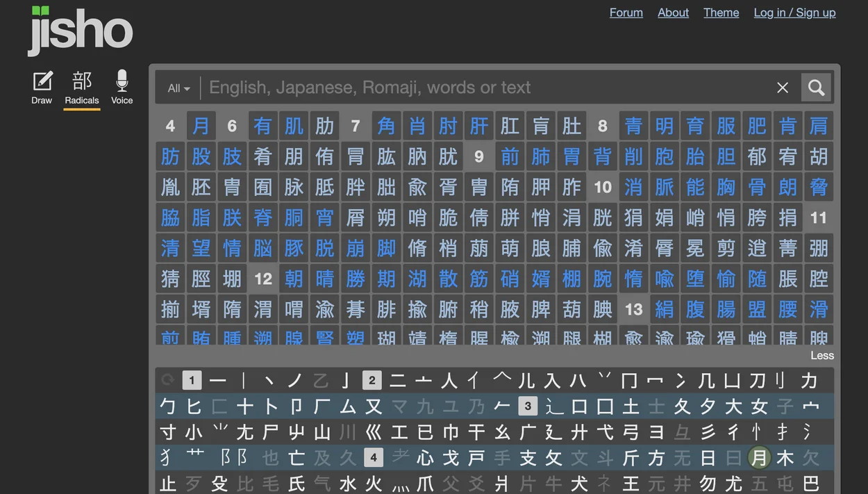Screen dimensions: 868x494
Task: Insert kanji 豚 from results
Action: tap(294, 248)
